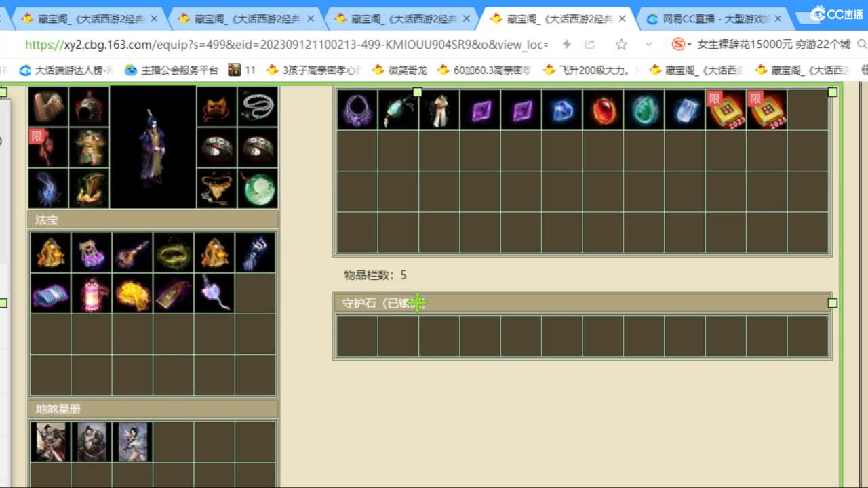Screen dimensions: 868x488
Task: Close the 网易CC直播 browser tab
Action: pyautogui.click(x=777, y=19)
